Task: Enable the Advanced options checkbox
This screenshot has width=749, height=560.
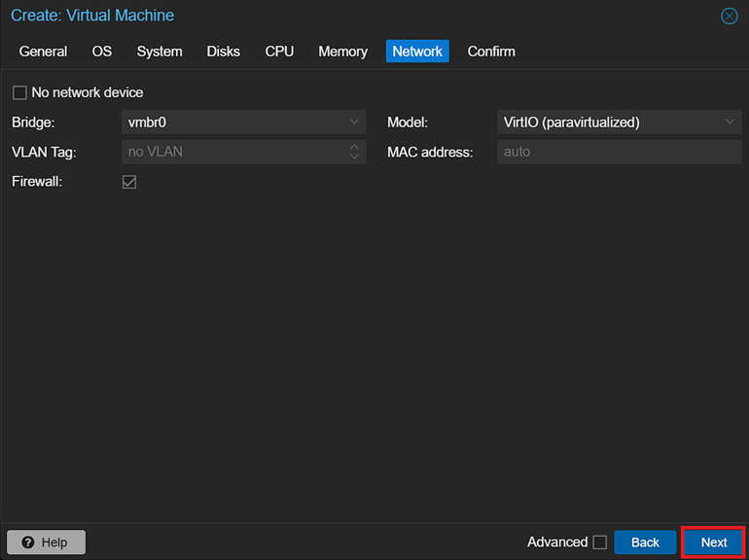Action: (x=600, y=542)
